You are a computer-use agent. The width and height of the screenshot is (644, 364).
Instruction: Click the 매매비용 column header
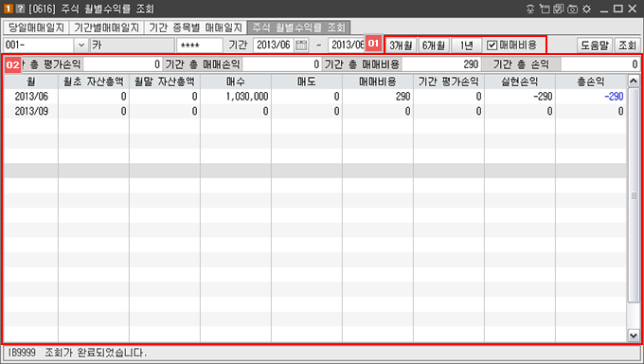378,82
